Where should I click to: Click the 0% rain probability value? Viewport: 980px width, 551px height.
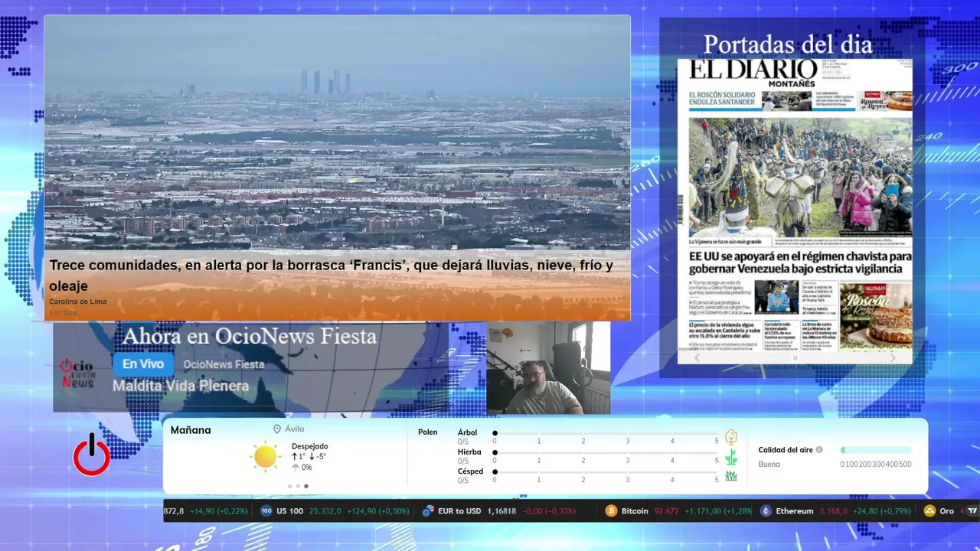click(307, 468)
